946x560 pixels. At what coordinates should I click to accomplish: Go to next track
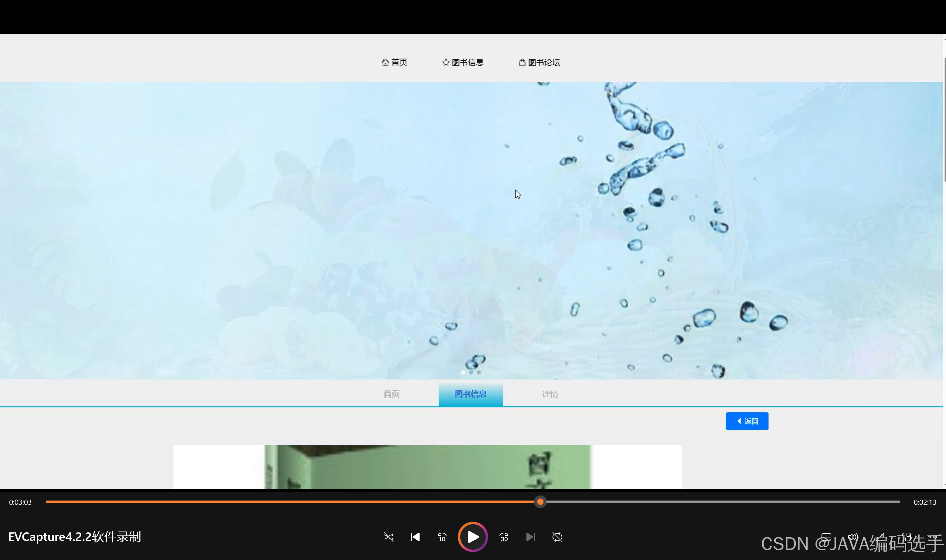point(530,537)
